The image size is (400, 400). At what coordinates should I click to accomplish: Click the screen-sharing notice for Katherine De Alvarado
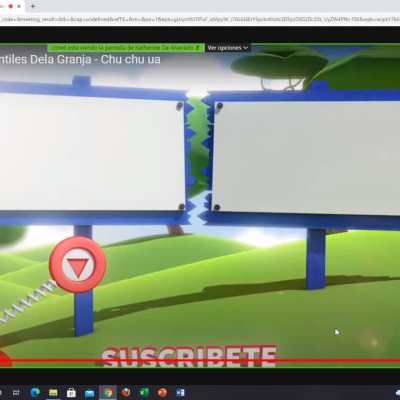coord(126,48)
